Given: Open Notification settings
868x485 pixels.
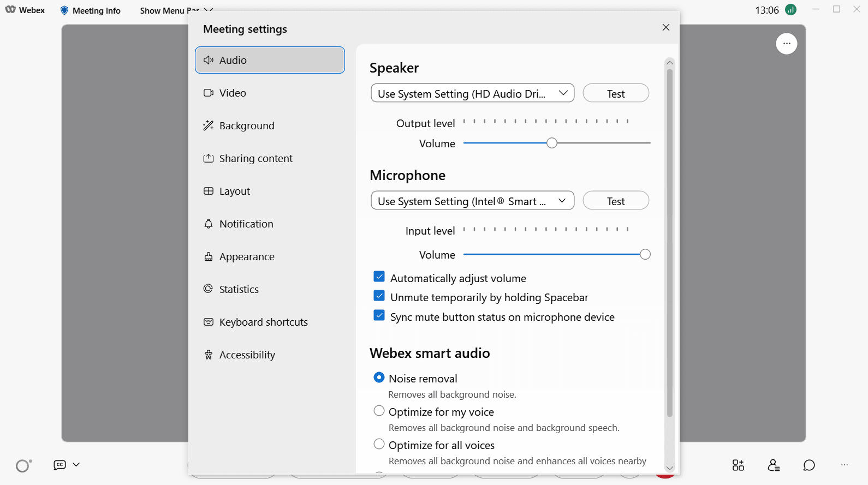Looking at the screenshot, I should [270, 224].
